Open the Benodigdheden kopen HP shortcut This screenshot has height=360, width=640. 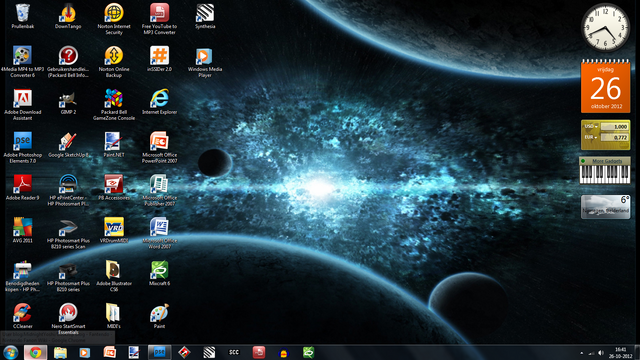[22, 276]
